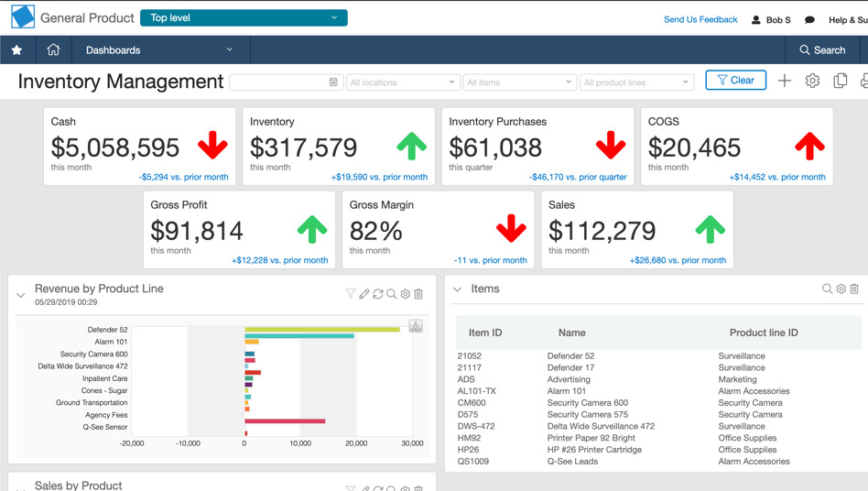The height and width of the screenshot is (491, 868).
Task: Open dashboard settings gear icon
Action: 812,82
